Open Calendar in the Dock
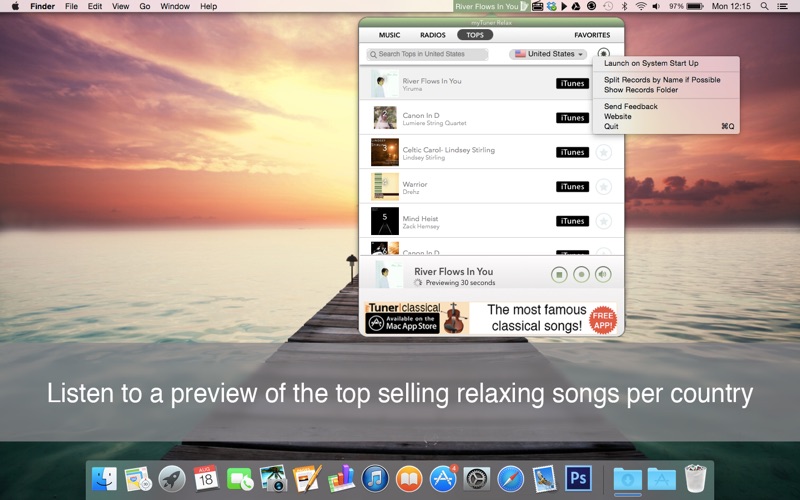This screenshot has width=800, height=500. click(206, 479)
